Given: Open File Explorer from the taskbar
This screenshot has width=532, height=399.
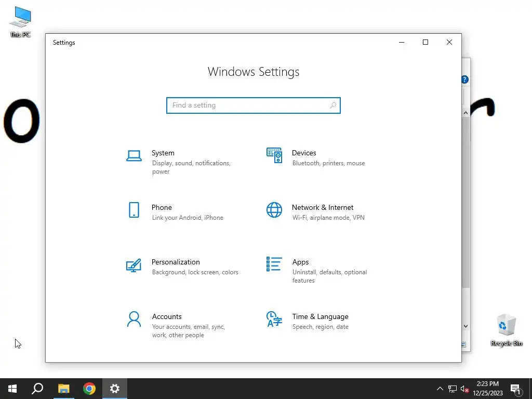Looking at the screenshot, I should pyautogui.click(x=63, y=389).
